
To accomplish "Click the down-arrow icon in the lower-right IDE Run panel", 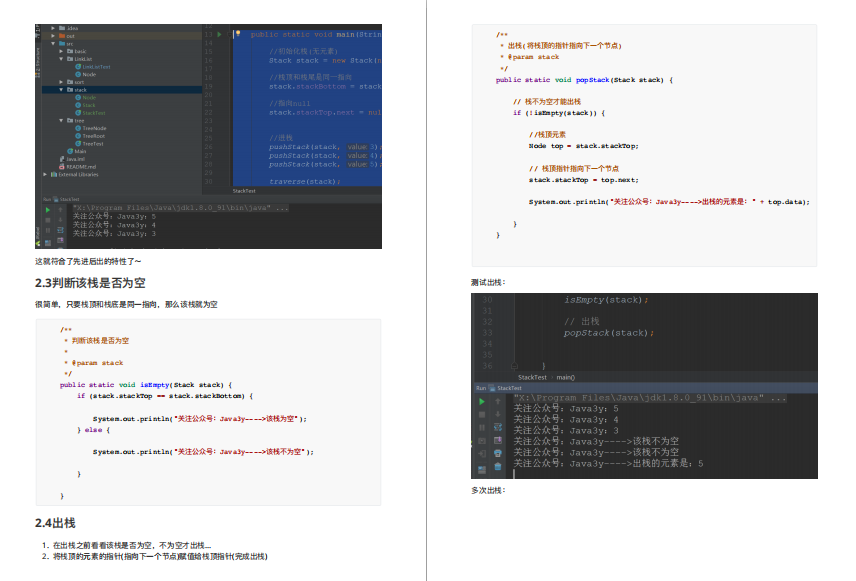I will coord(497,414).
